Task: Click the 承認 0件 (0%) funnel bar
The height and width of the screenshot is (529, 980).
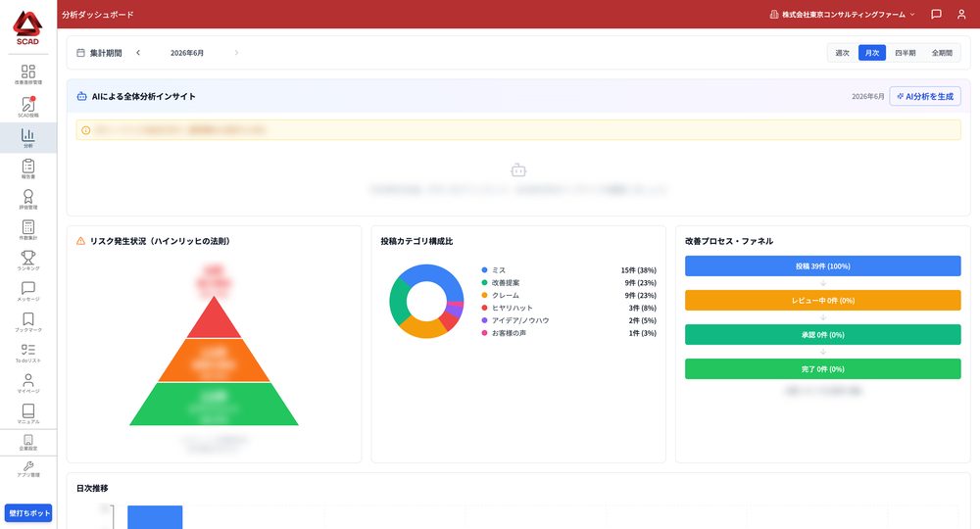Action: click(822, 335)
